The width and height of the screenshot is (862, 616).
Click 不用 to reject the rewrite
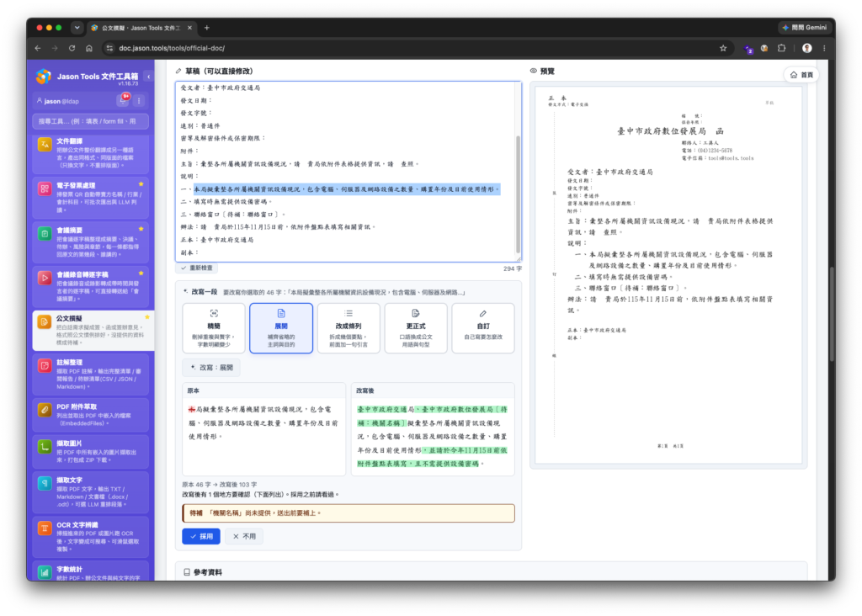244,536
